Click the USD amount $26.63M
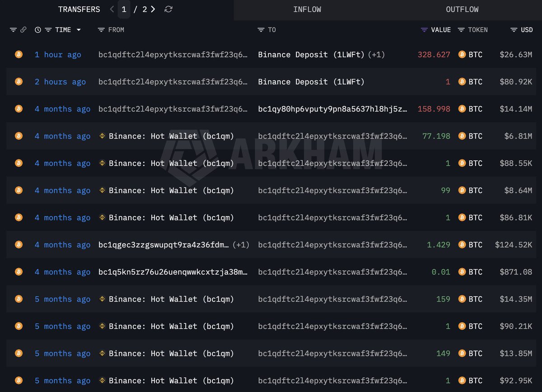542x392 pixels. [x=516, y=55]
